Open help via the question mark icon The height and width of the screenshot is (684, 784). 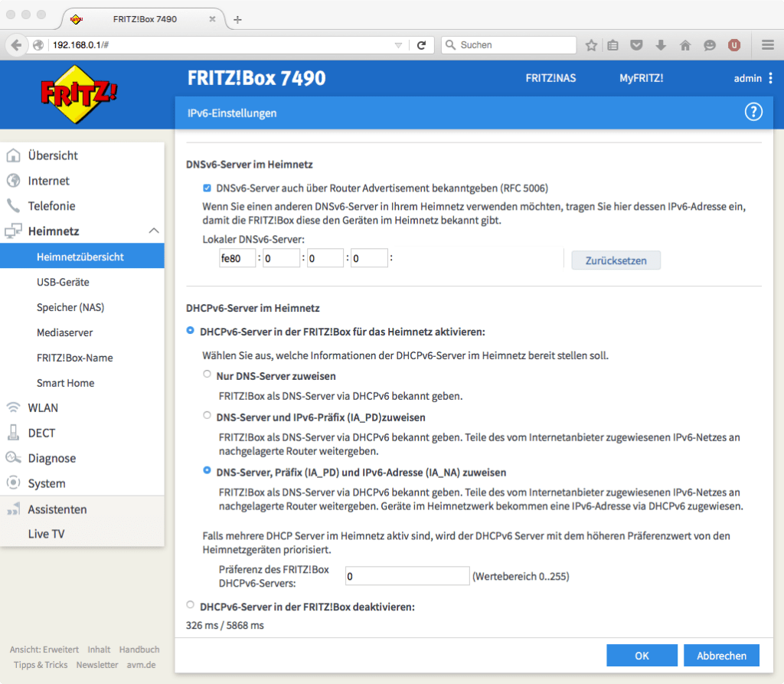click(x=753, y=112)
